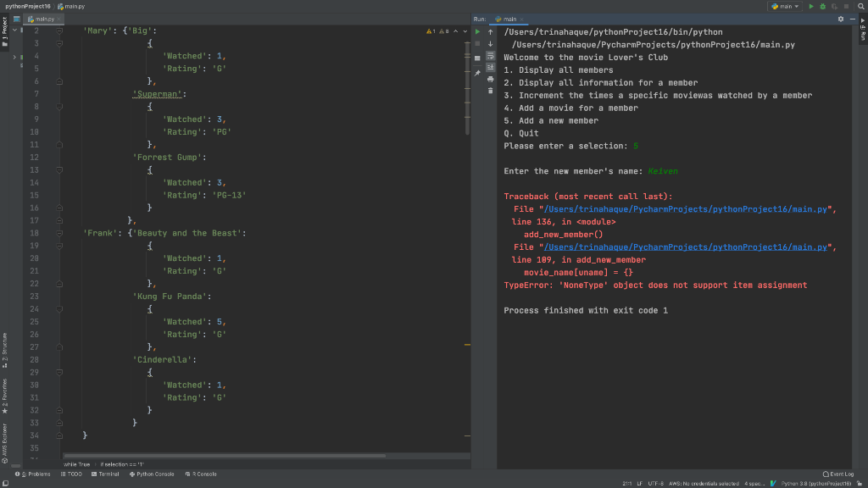
Task: Open the Event Log
Action: (x=838, y=474)
